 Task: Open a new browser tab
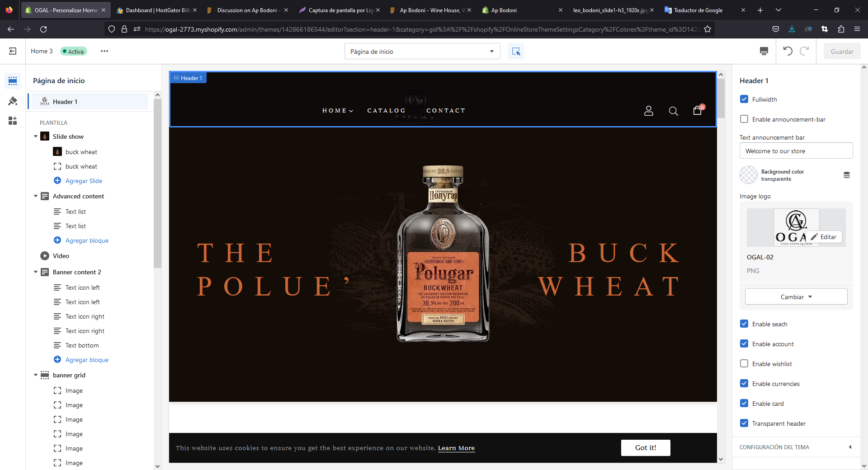click(x=760, y=10)
